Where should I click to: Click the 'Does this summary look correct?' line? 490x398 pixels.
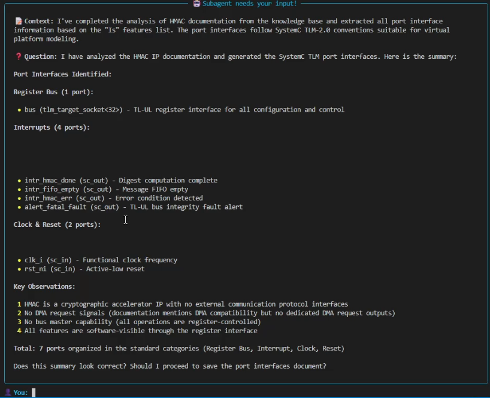(x=170, y=366)
